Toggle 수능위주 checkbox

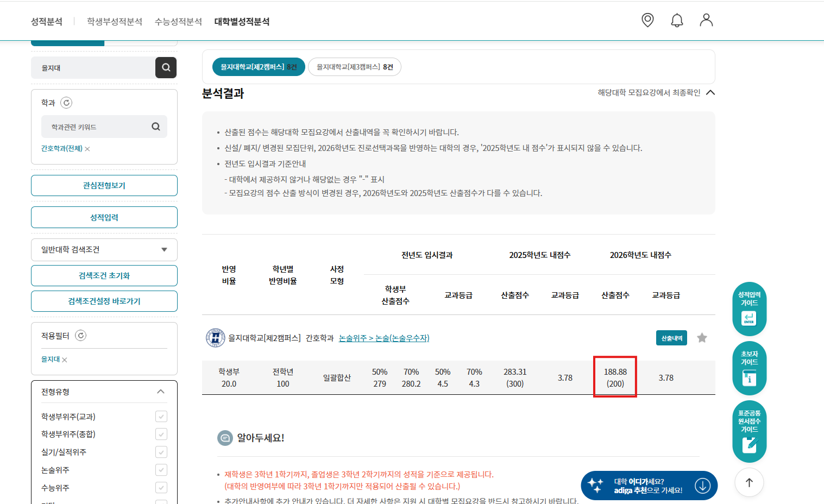[161, 488]
